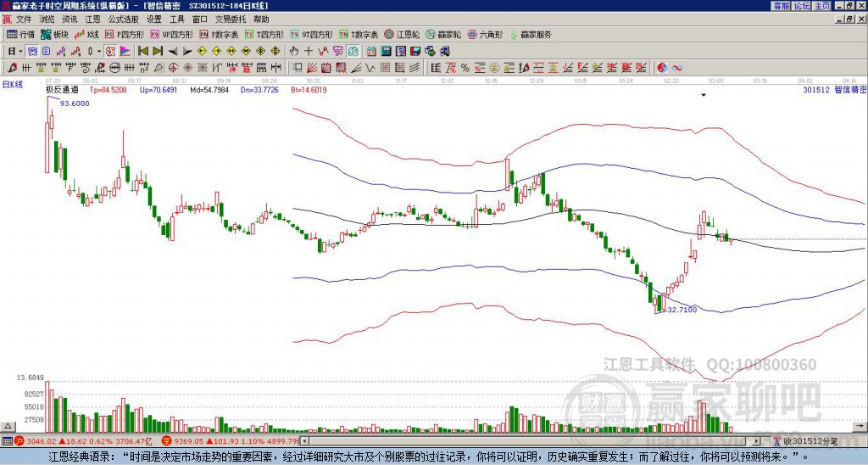Image resolution: width=868 pixels, height=465 pixels.
Task: Open the 设置 menu
Action: pyautogui.click(x=154, y=20)
